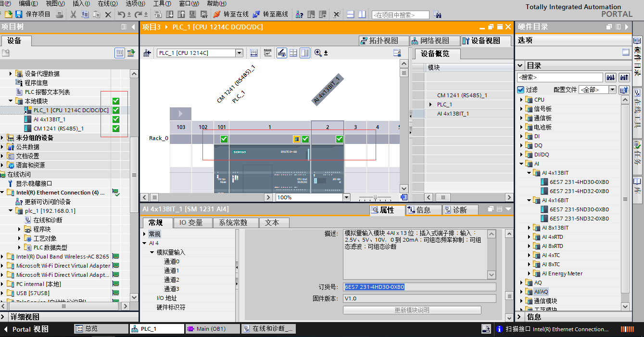The height and width of the screenshot is (337, 644).
Task: Toggle module NAME labels display
Action: [x=267, y=53]
